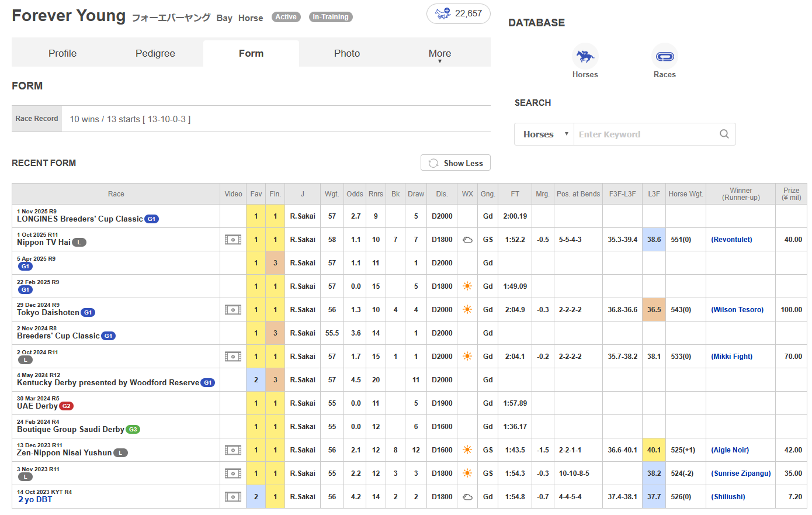Click the sunny icon in Zen-Nippon Nisai Yushun row
The height and width of the screenshot is (515, 812).
pyautogui.click(x=467, y=450)
